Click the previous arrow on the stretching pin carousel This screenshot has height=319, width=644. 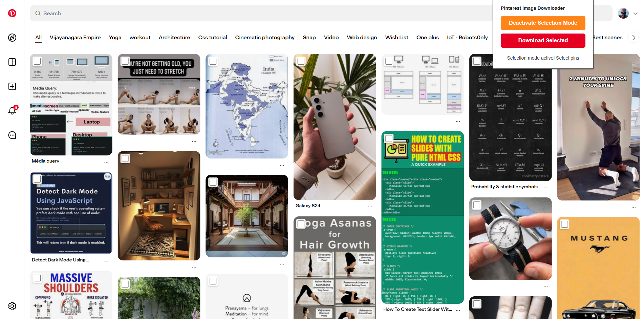[125, 87]
